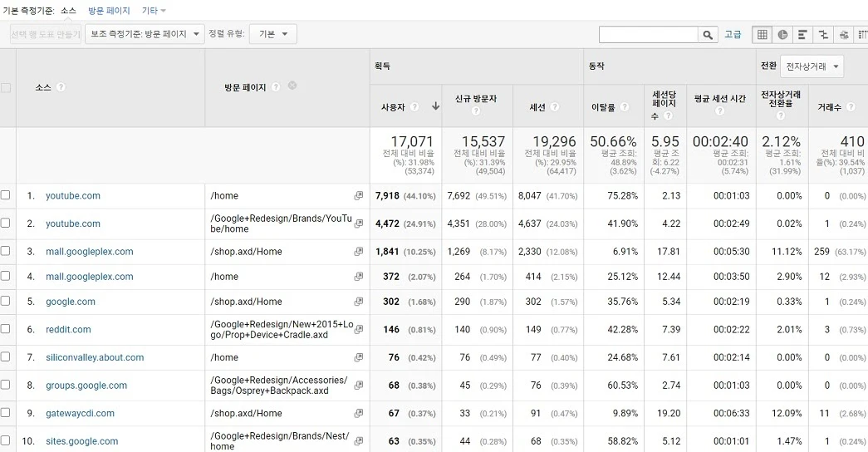Open help for 사용자 column

click(x=414, y=107)
